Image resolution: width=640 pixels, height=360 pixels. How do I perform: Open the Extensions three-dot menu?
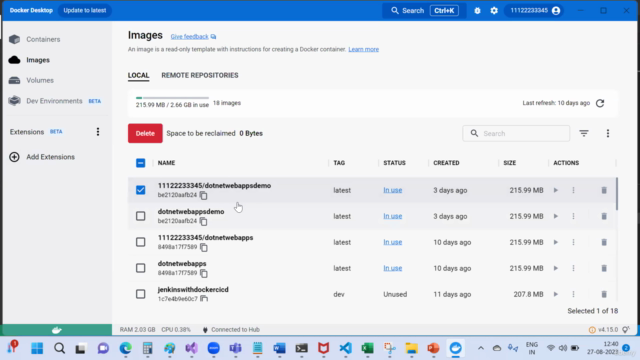click(x=98, y=132)
